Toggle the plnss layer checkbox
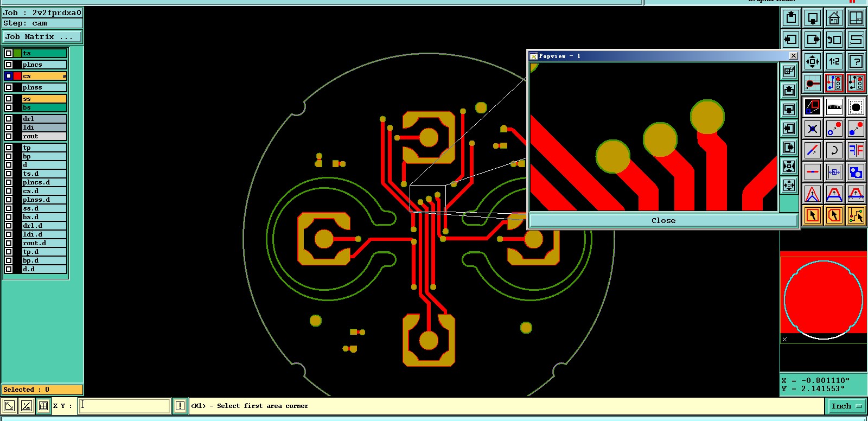This screenshot has height=421, width=868. pos(9,87)
